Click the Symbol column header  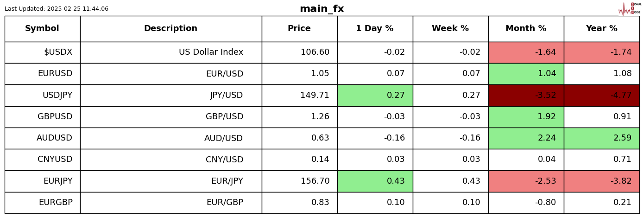point(42,29)
